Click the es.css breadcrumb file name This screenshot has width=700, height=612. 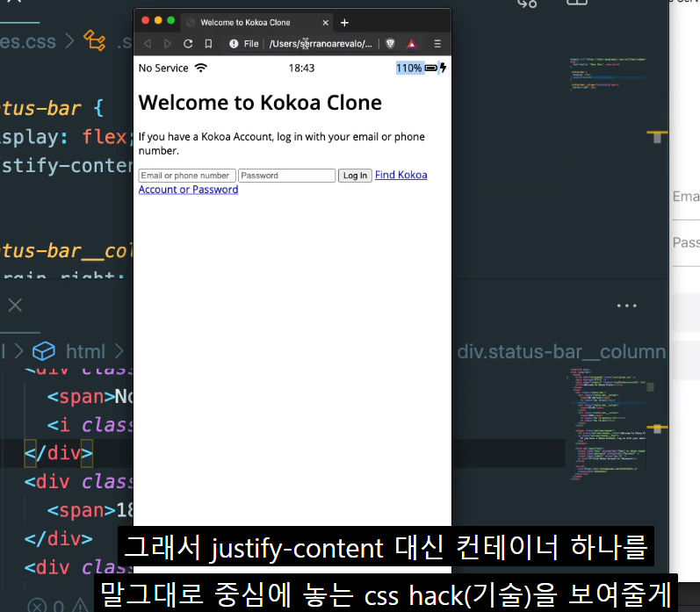pos(28,41)
